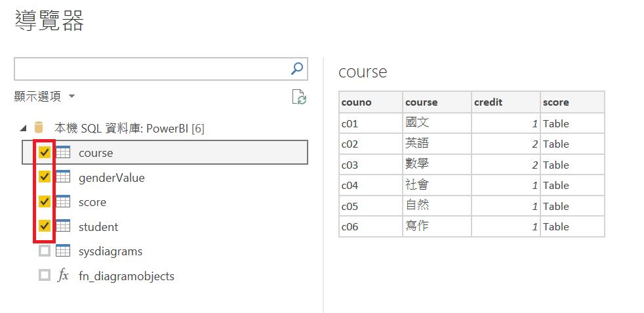This screenshot has width=644, height=313.
Task: Click the couno column header
Action: (371, 102)
